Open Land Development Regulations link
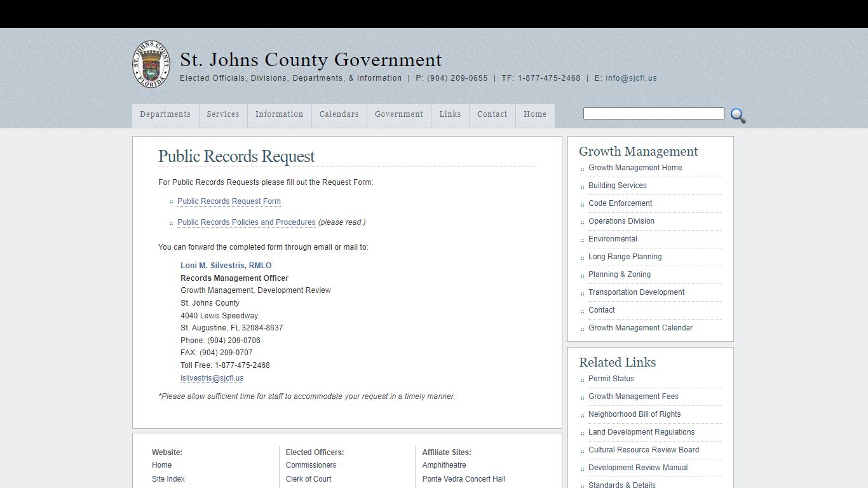The width and height of the screenshot is (868, 488). click(642, 432)
